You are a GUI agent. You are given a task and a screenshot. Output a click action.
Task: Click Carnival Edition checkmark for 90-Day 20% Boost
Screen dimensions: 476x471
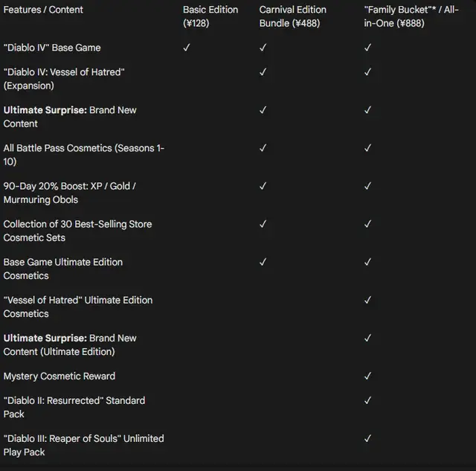tap(263, 186)
